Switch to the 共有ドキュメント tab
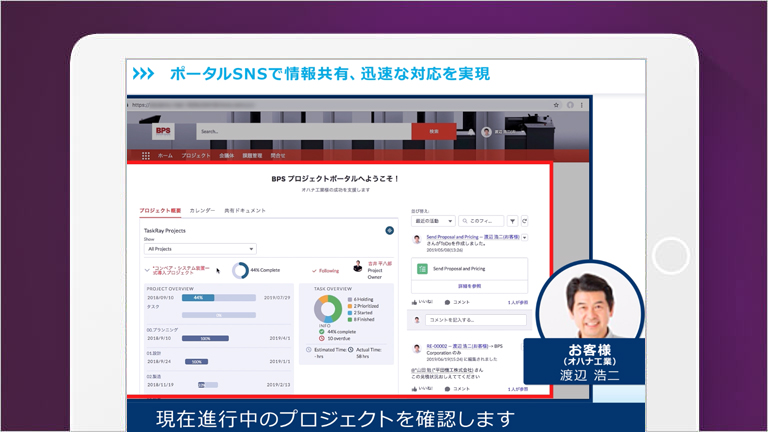This screenshot has height=432, width=768. pos(245,211)
